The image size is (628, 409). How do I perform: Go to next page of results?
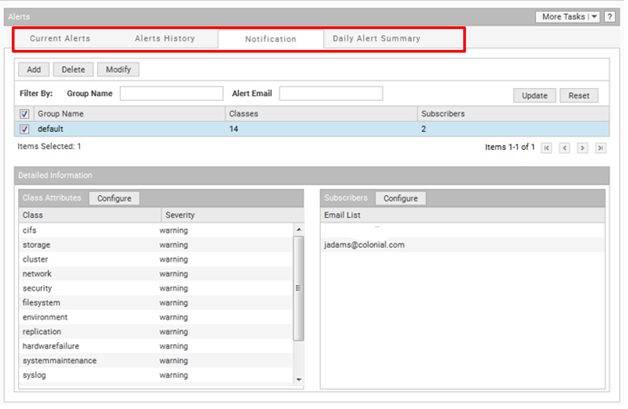[x=582, y=148]
